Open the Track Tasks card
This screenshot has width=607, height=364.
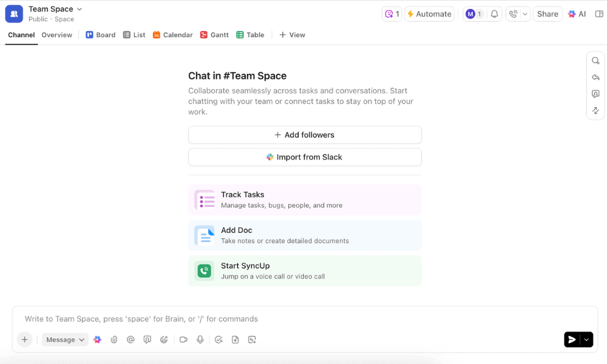[x=305, y=200]
